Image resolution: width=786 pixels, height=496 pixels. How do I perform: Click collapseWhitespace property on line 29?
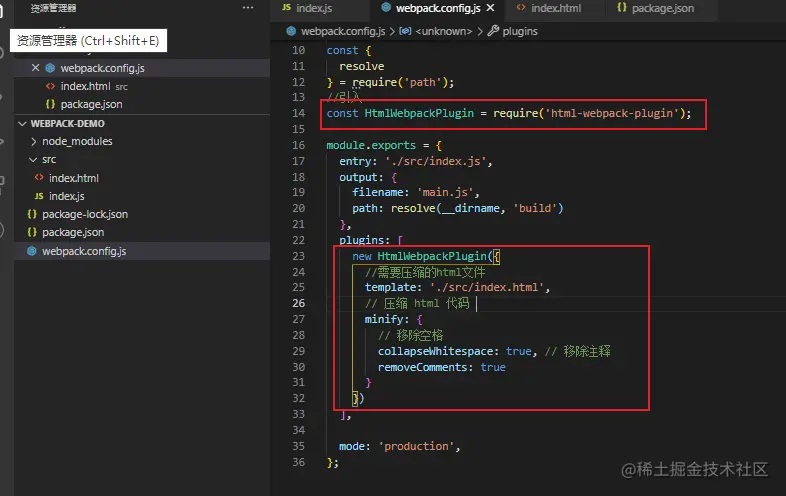point(435,352)
